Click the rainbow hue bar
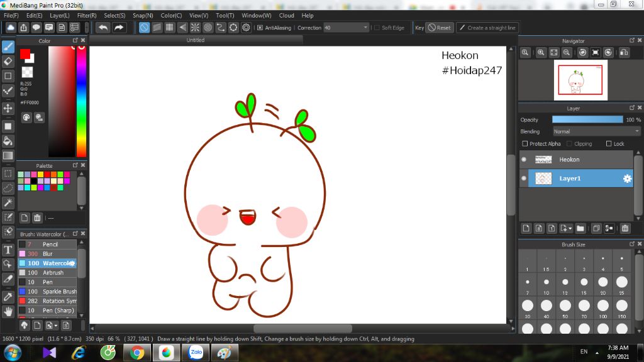 click(81, 101)
